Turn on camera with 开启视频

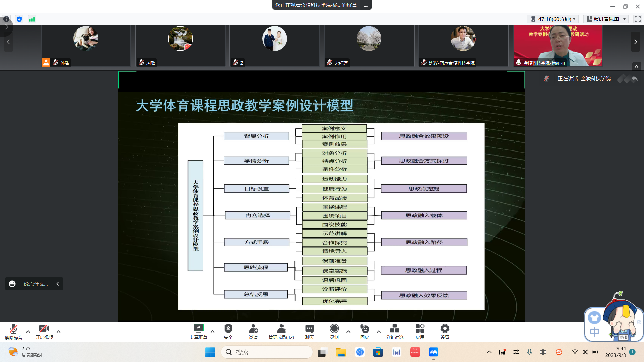pos(44,329)
